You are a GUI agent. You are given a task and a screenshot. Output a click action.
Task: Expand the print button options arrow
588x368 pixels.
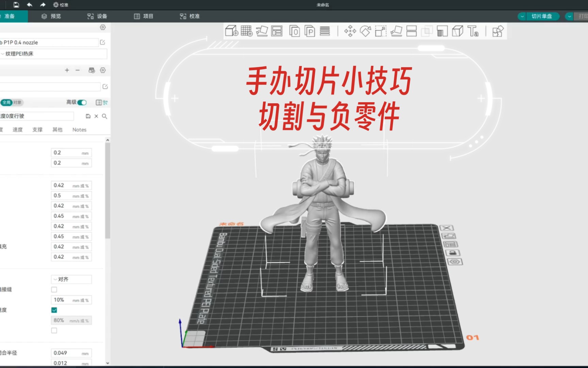tap(569, 16)
